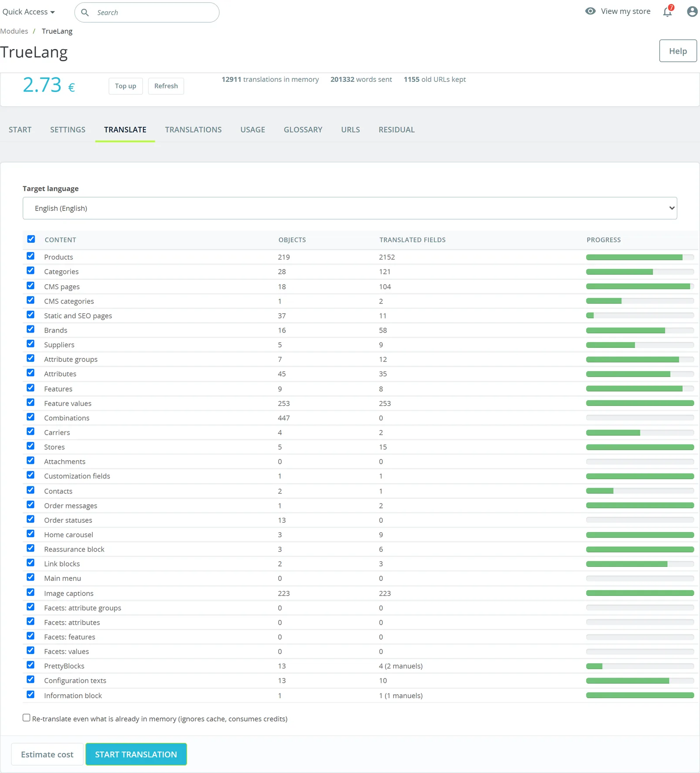Viewport: 700px width, 773px height.
Task: Click the Static and SEO pages progress bar
Action: point(640,315)
